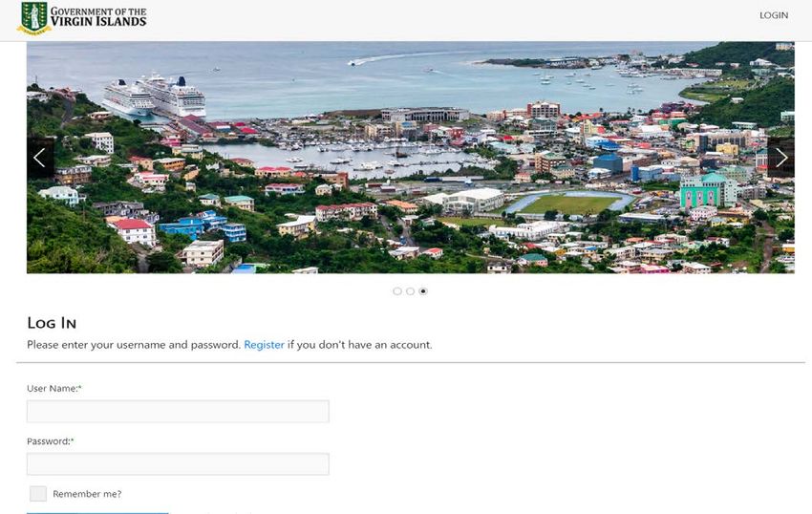This screenshot has width=812, height=514.
Task: Click the green sports field in the banner
Action: point(569,203)
